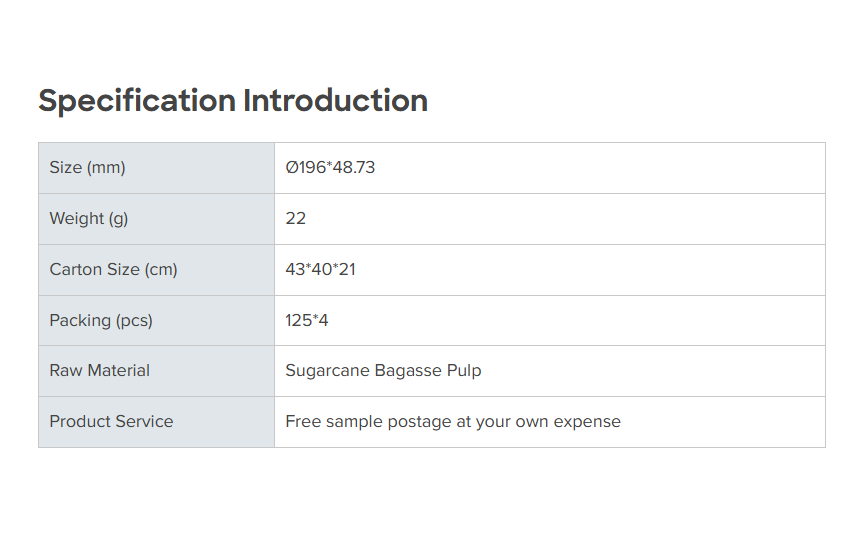Click the Specification Introduction heading

pos(233,101)
